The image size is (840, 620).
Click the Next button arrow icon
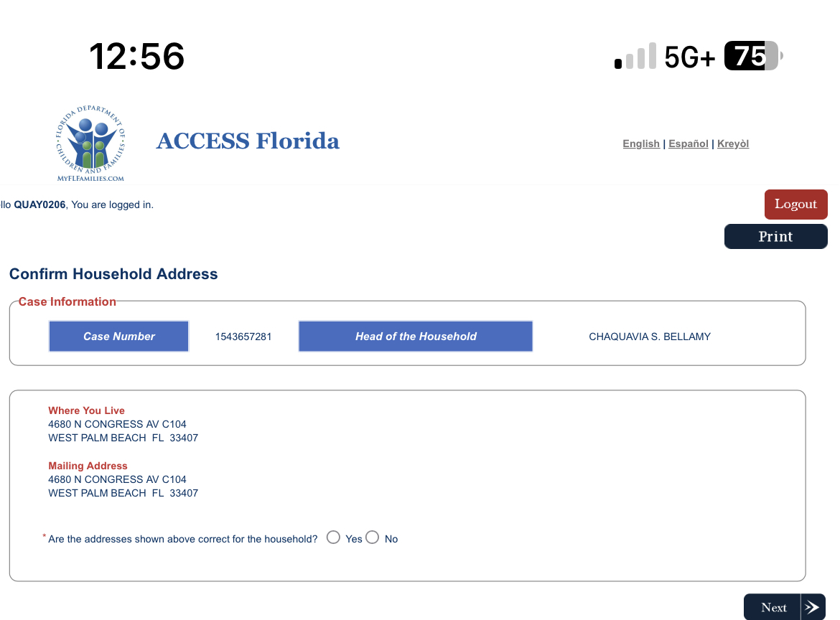click(x=813, y=607)
